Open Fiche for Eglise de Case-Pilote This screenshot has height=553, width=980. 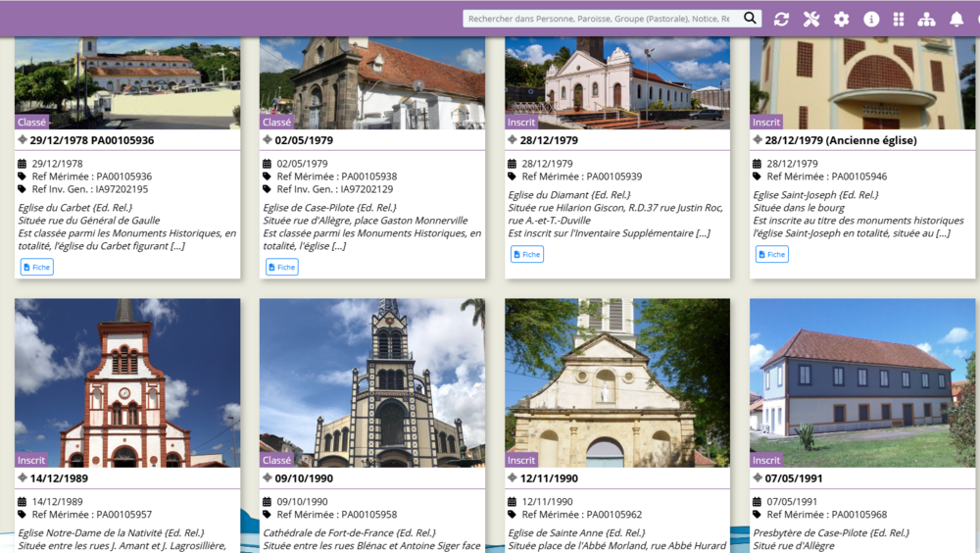click(x=282, y=267)
